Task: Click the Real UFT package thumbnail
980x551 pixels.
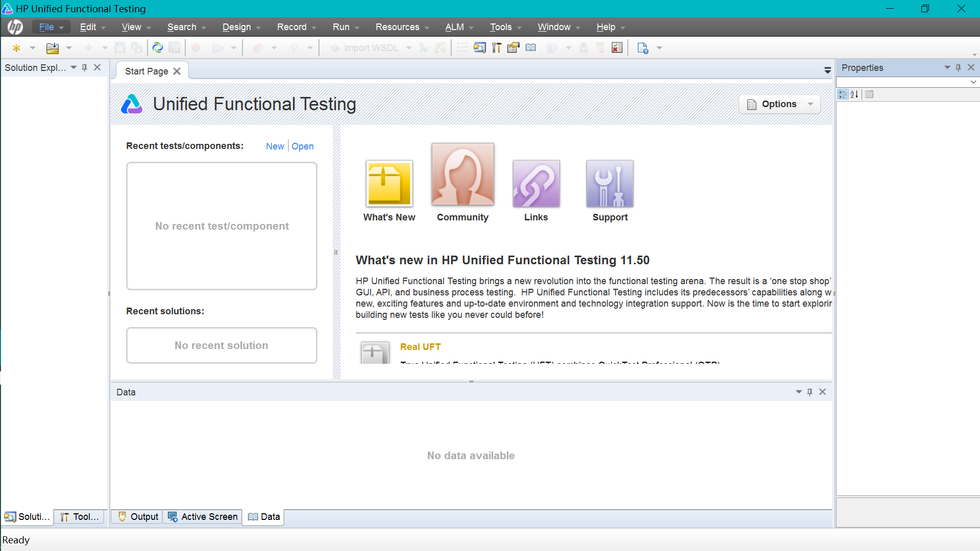Action: click(375, 353)
